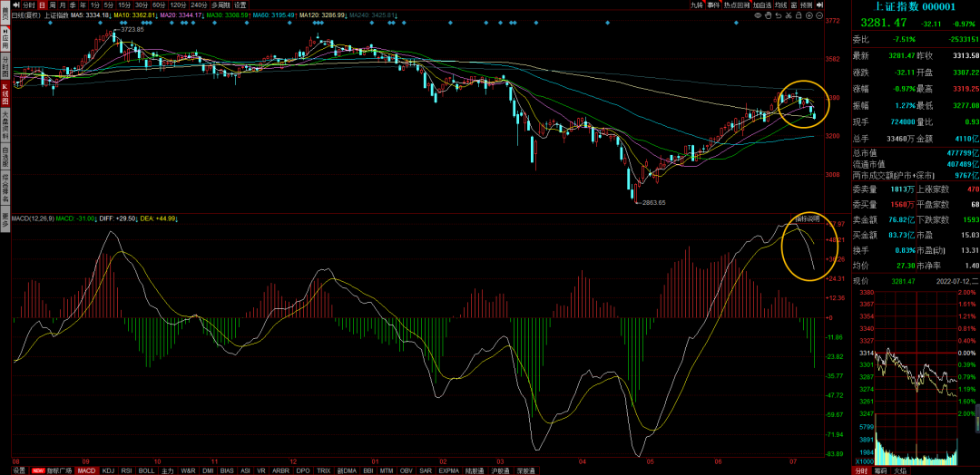Screen dimensions: 980x475
Task: Switch to the 周 weekly period tab
Action: 53,5
